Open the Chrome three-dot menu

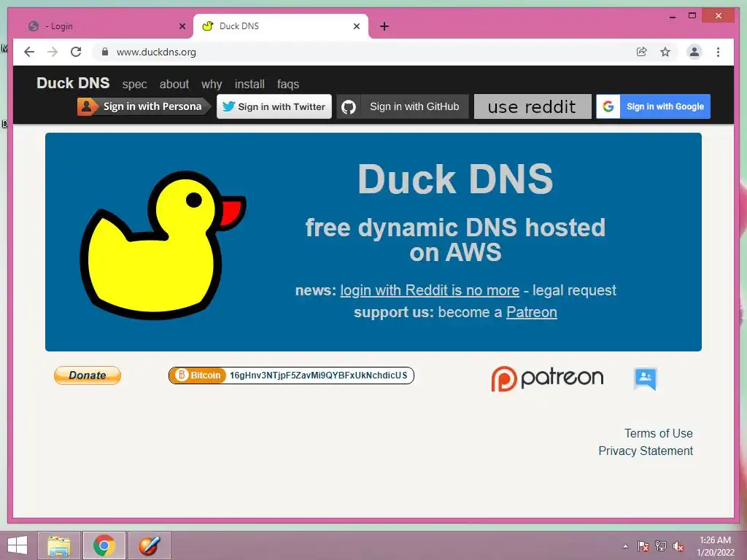tap(718, 52)
